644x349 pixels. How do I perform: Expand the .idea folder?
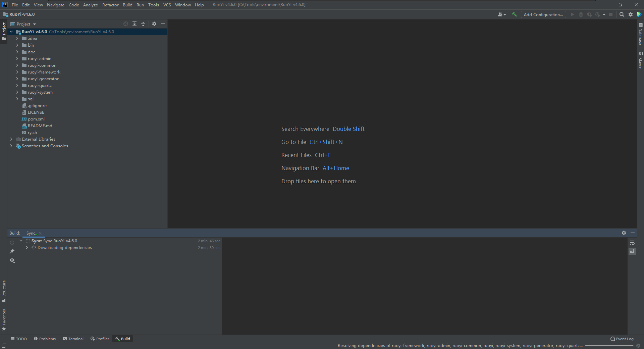coord(17,39)
